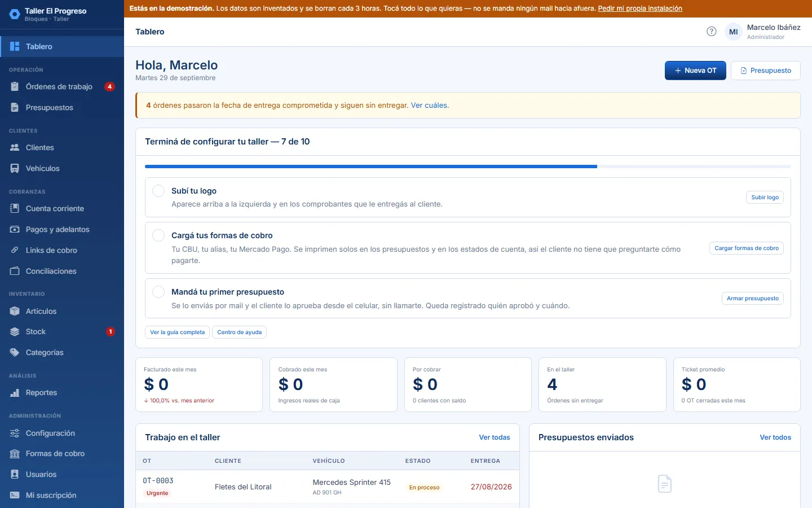This screenshot has width=812, height=508.
Task: Click the setup progress bar
Action: point(468,167)
